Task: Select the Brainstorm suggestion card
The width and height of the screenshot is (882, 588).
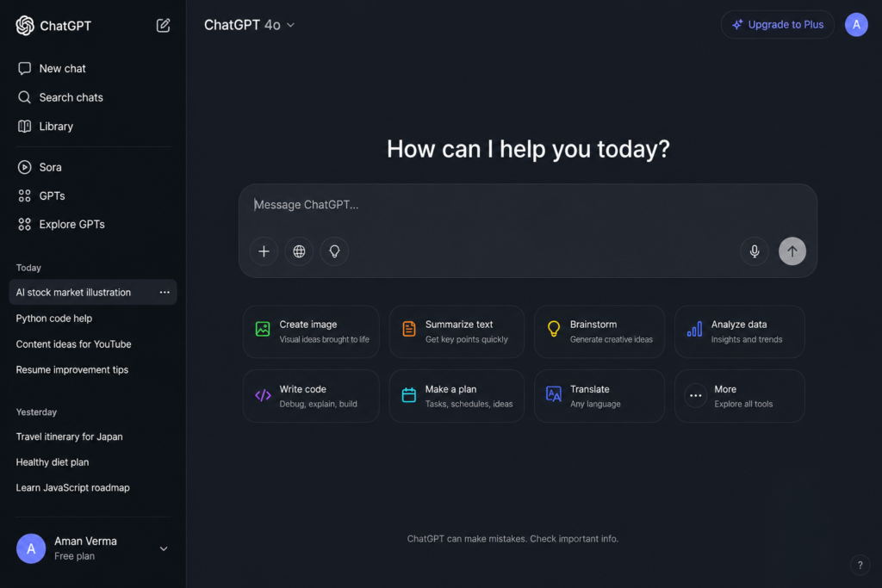Action: [x=599, y=331]
